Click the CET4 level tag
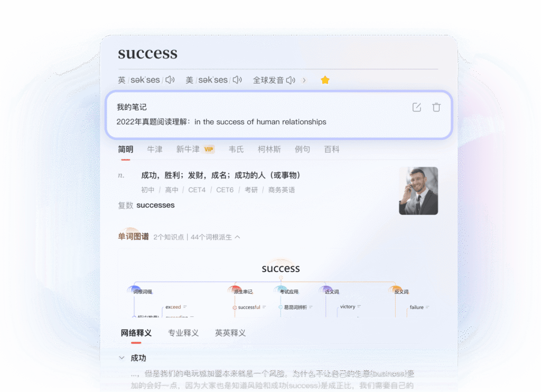 (x=197, y=190)
